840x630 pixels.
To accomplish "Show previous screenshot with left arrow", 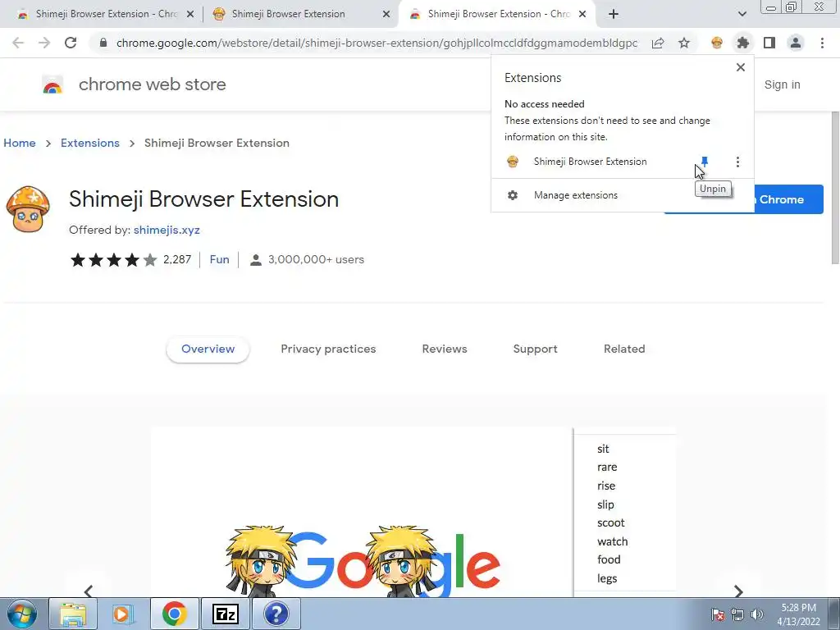I will (x=89, y=591).
